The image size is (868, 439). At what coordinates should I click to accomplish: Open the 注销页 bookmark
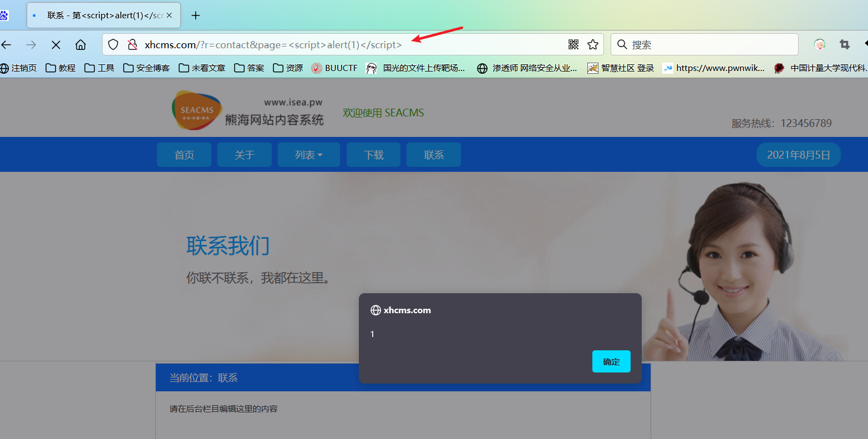(x=18, y=68)
